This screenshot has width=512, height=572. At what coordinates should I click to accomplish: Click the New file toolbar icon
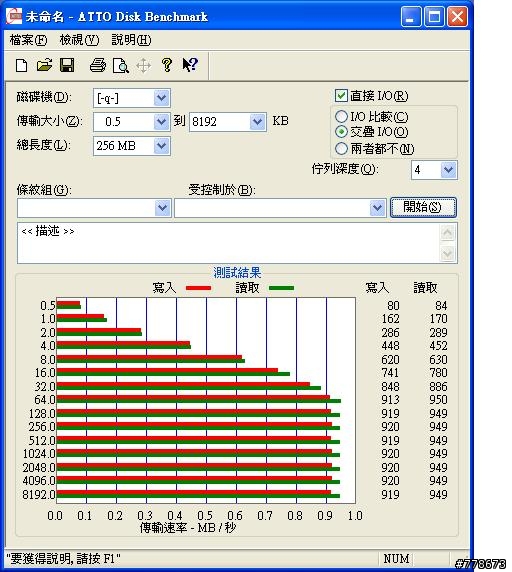pyautogui.click(x=22, y=66)
